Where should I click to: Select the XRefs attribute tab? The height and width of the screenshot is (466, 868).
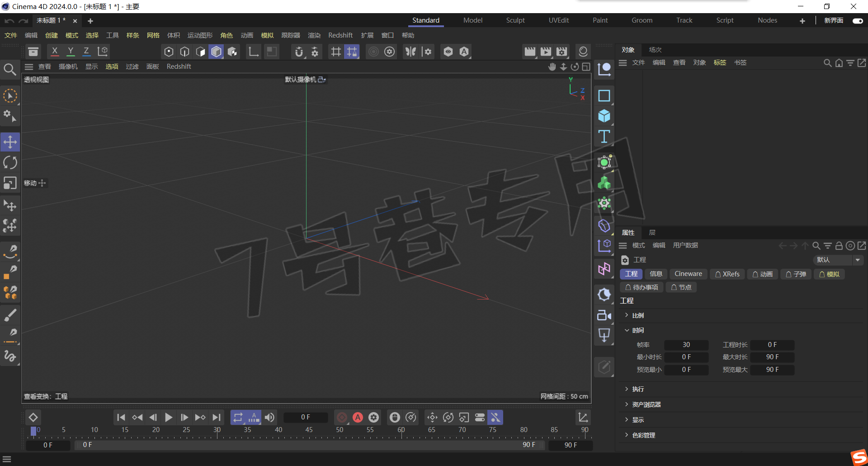[x=727, y=274]
